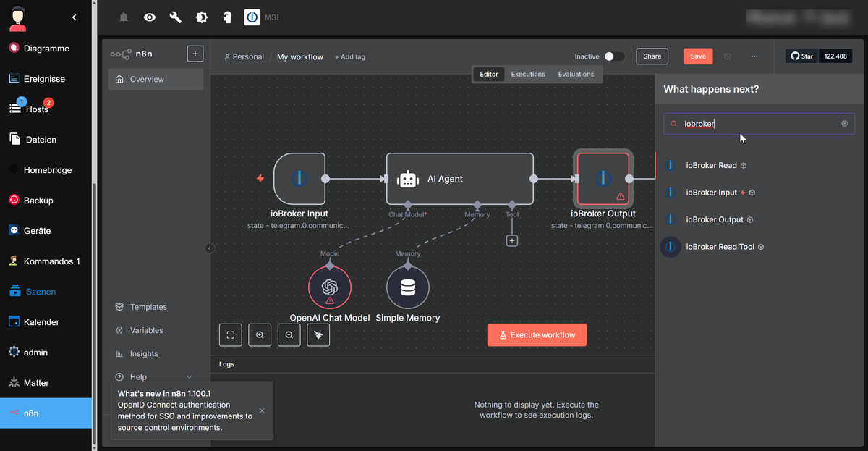Click the n8n logo

(x=120, y=54)
